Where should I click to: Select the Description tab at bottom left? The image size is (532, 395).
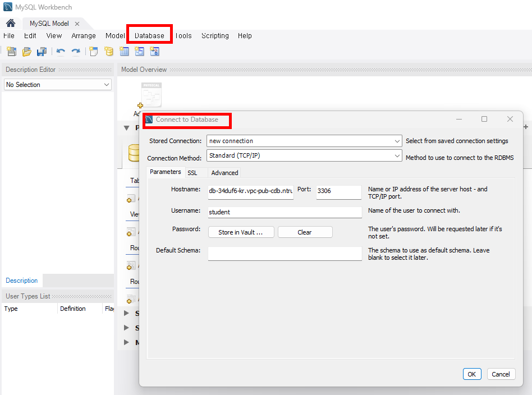pos(22,281)
